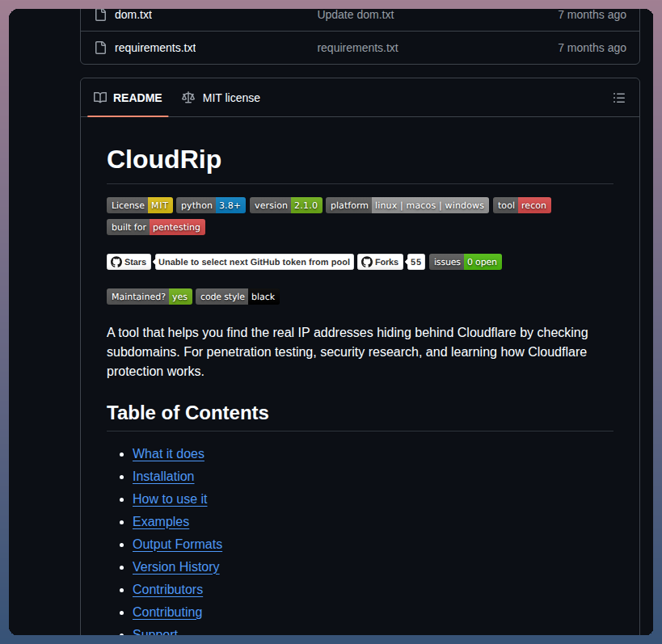Click the Table of Contents heading
Image resolution: width=662 pixels, height=644 pixels.
(188, 413)
